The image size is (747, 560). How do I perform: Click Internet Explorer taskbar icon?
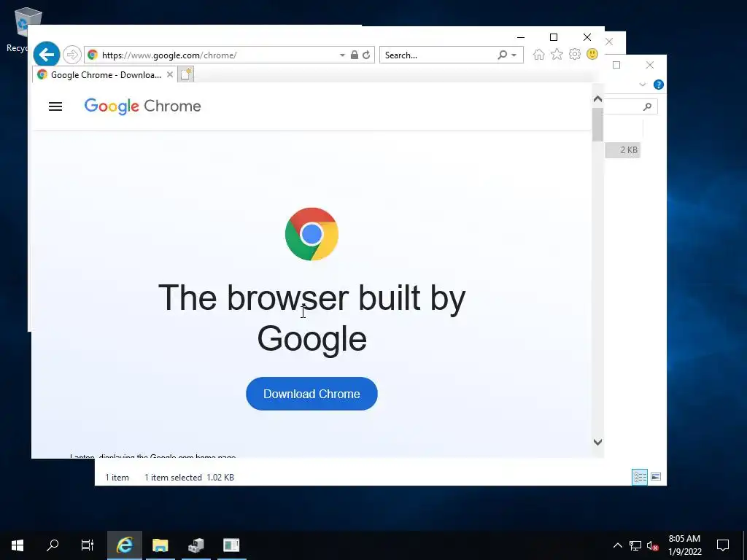(x=124, y=545)
